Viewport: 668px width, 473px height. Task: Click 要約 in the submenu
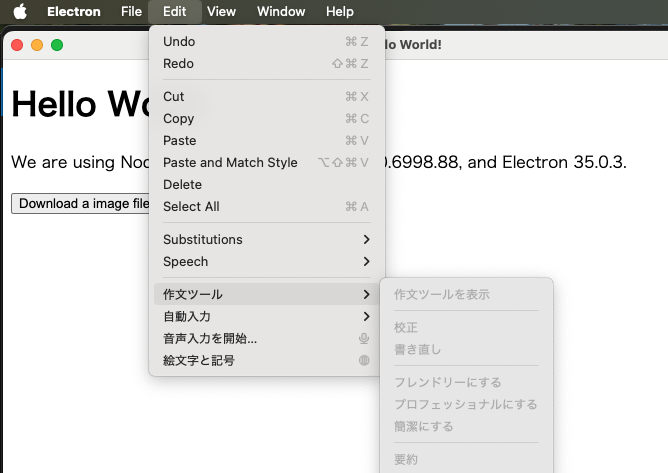(x=466, y=459)
